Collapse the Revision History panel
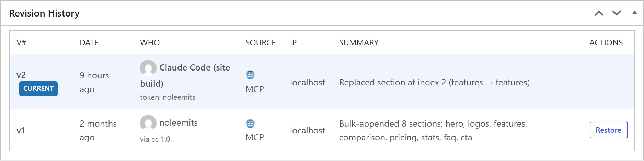 tap(634, 13)
